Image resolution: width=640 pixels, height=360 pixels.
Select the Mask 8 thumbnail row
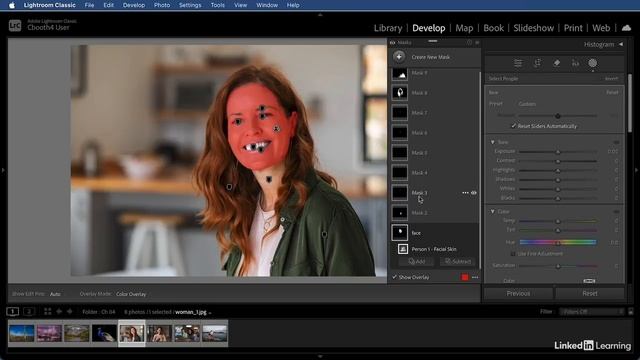(433, 93)
